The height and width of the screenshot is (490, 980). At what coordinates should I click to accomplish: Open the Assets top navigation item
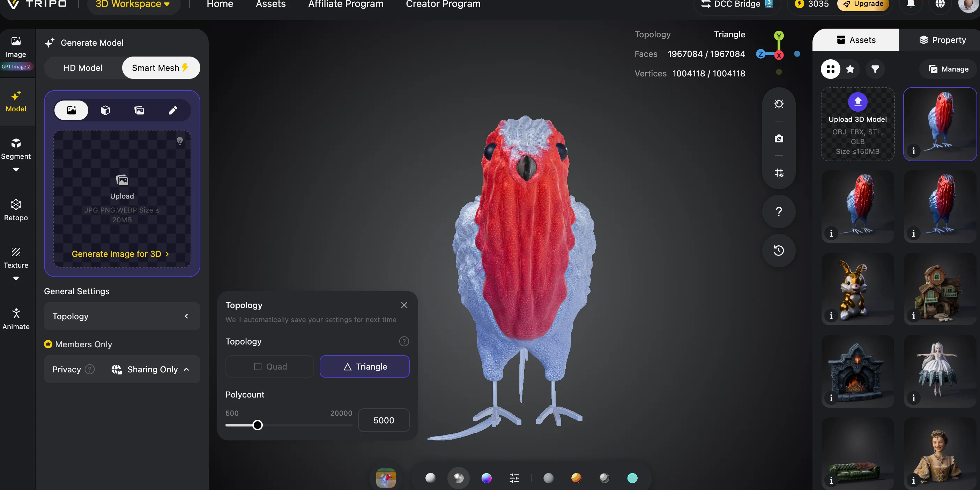(270, 4)
